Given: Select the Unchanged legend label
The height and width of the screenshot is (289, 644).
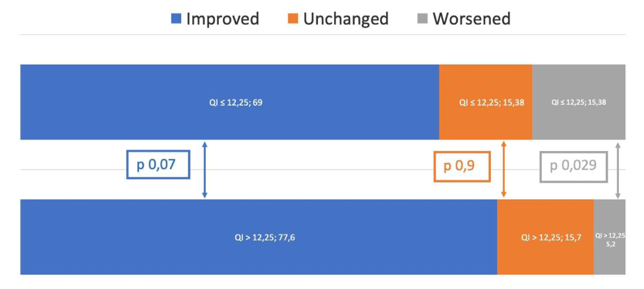Looking at the screenshot, I should [346, 19].
